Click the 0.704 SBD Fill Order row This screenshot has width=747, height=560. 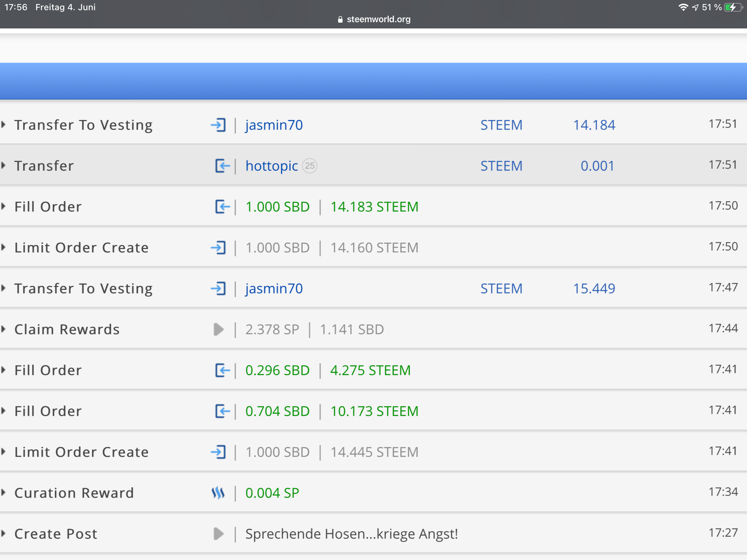[48, 411]
